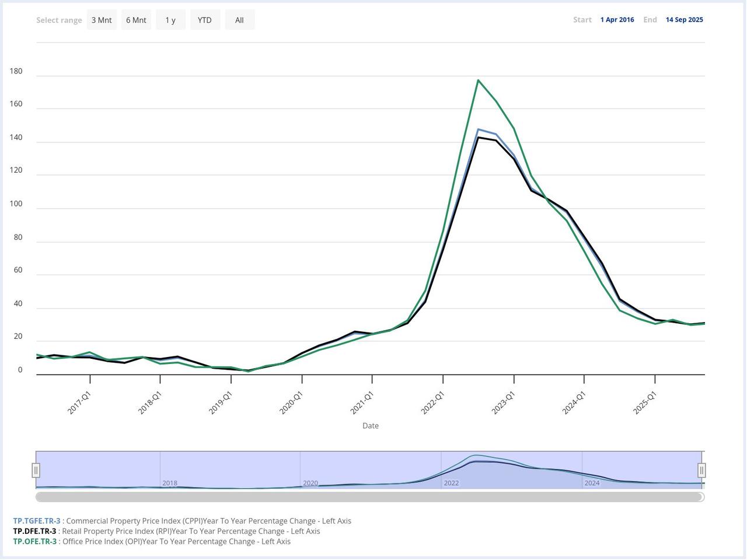Edit the Start date 1 Apr 2016
The image size is (747, 560).
coord(617,20)
